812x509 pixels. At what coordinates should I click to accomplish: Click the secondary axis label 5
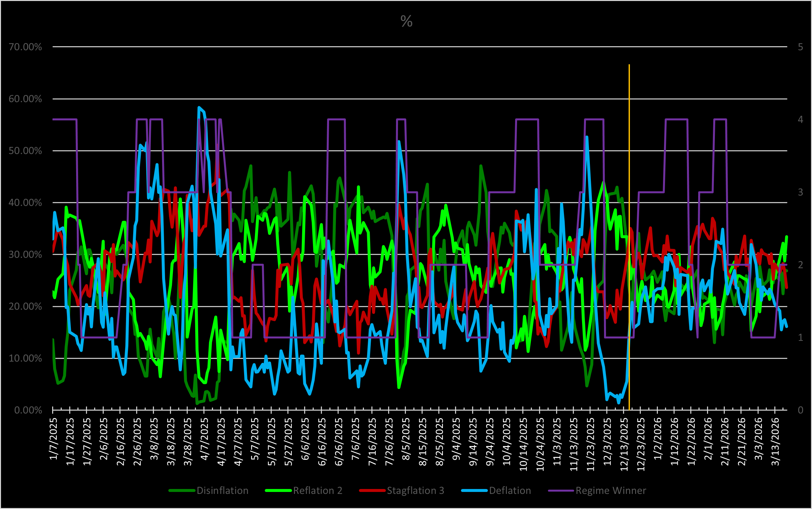(x=801, y=47)
